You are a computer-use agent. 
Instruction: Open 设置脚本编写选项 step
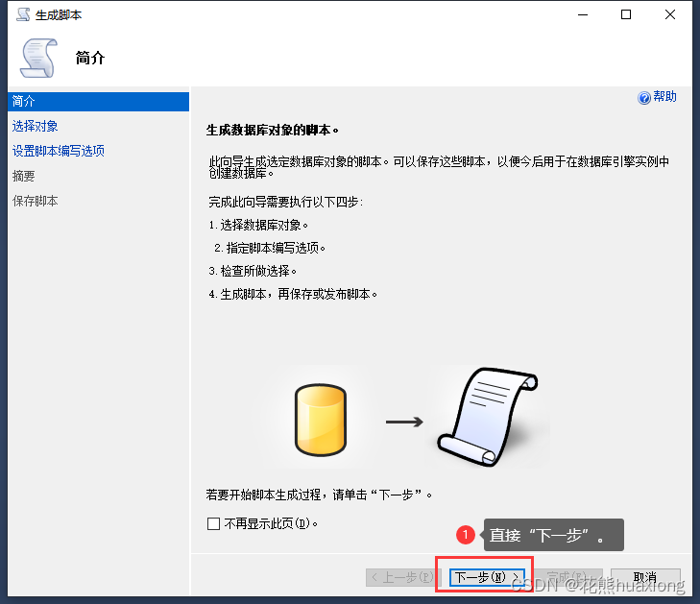[58, 151]
